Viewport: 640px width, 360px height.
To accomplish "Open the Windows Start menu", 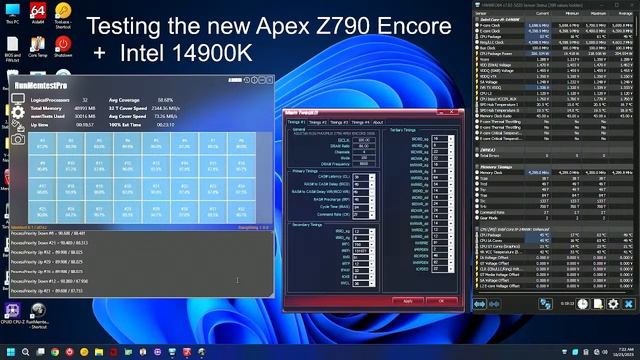I will click(x=11, y=352).
